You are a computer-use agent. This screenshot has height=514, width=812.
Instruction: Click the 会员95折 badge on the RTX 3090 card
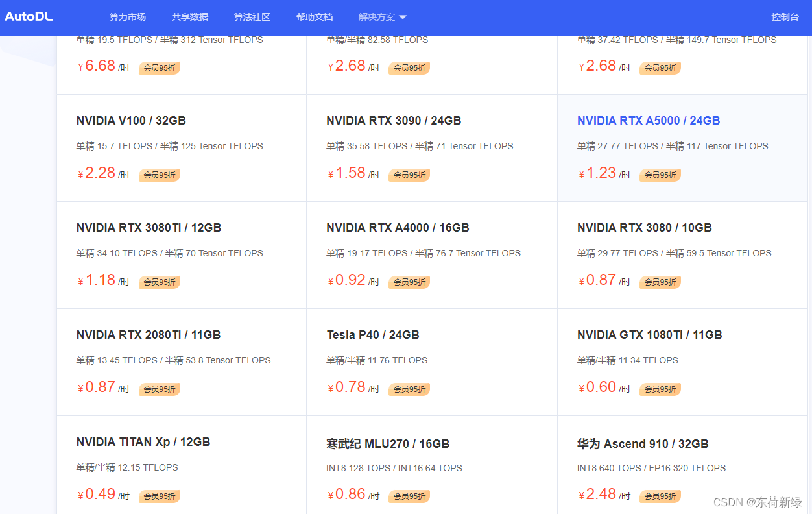click(409, 175)
